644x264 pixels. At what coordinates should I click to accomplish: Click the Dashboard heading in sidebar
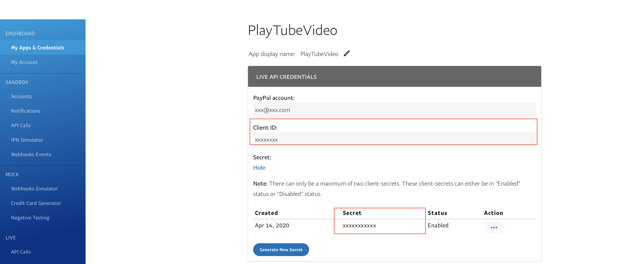coord(20,34)
